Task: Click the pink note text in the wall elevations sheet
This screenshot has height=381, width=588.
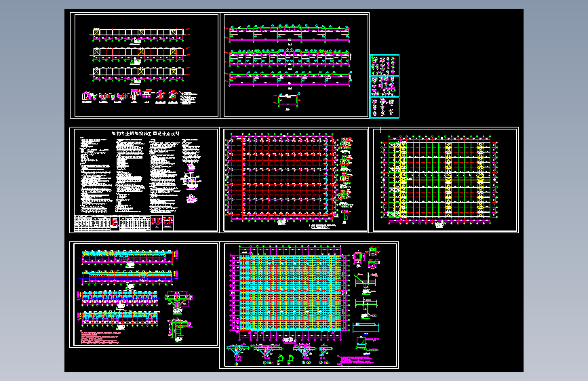Action: [x=100, y=338]
